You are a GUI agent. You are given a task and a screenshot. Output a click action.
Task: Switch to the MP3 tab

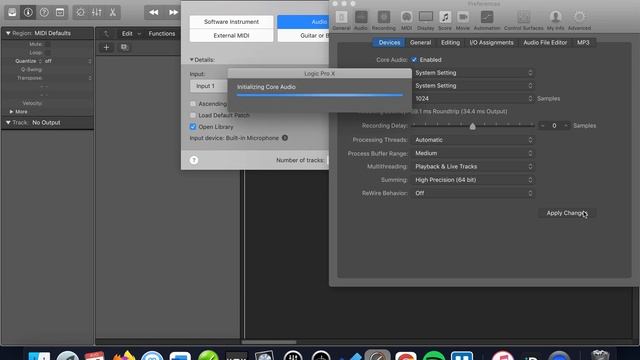point(583,42)
